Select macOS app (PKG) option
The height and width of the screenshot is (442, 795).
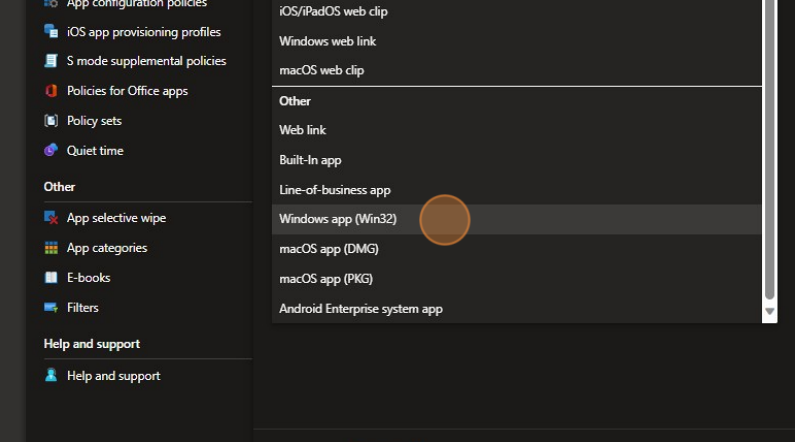pos(325,279)
